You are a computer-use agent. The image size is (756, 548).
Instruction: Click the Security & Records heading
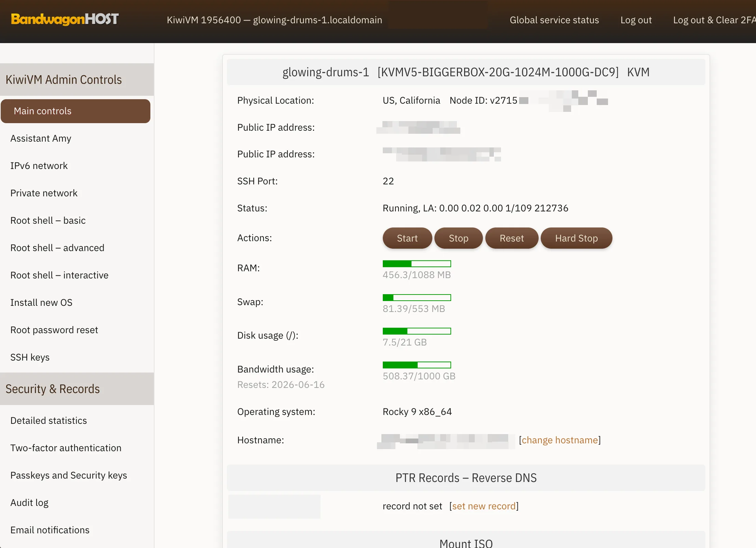[53, 389]
